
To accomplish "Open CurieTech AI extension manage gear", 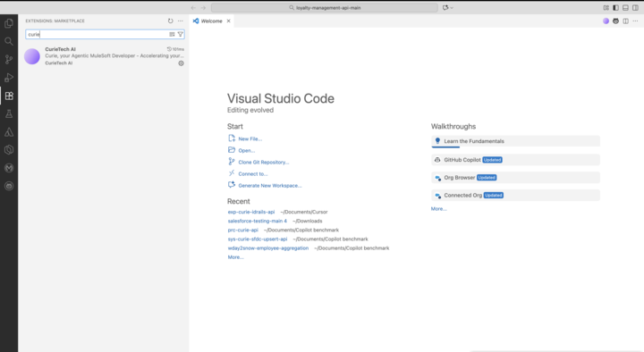I will [181, 63].
